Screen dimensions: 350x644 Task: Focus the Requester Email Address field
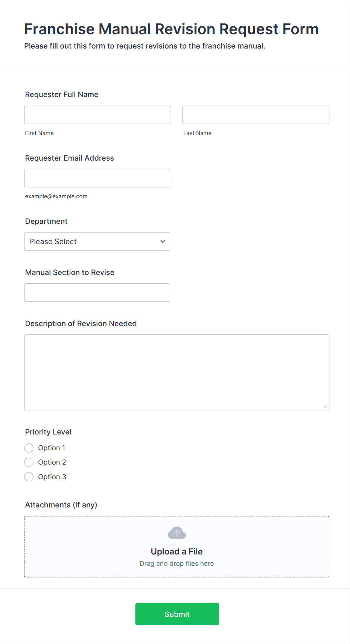[97, 178]
